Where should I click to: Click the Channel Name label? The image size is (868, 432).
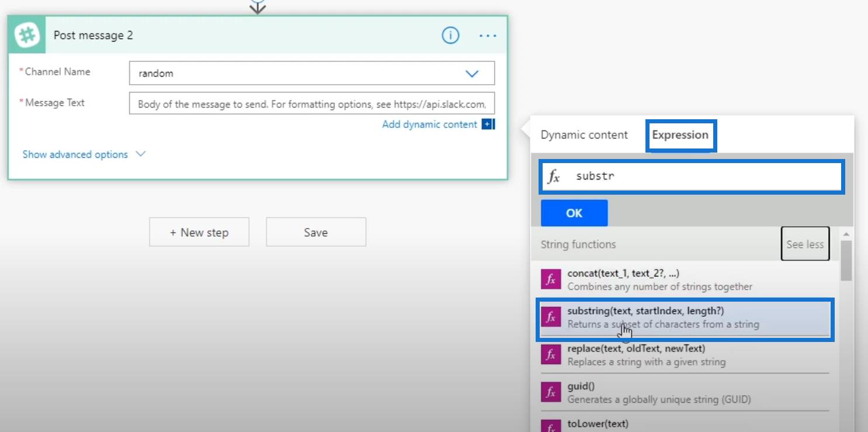point(57,71)
